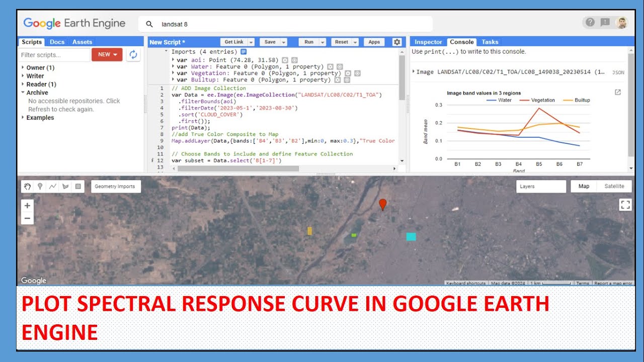Open the Save dropdown arrow
Viewport: 644px width, 362px height.
point(284,42)
